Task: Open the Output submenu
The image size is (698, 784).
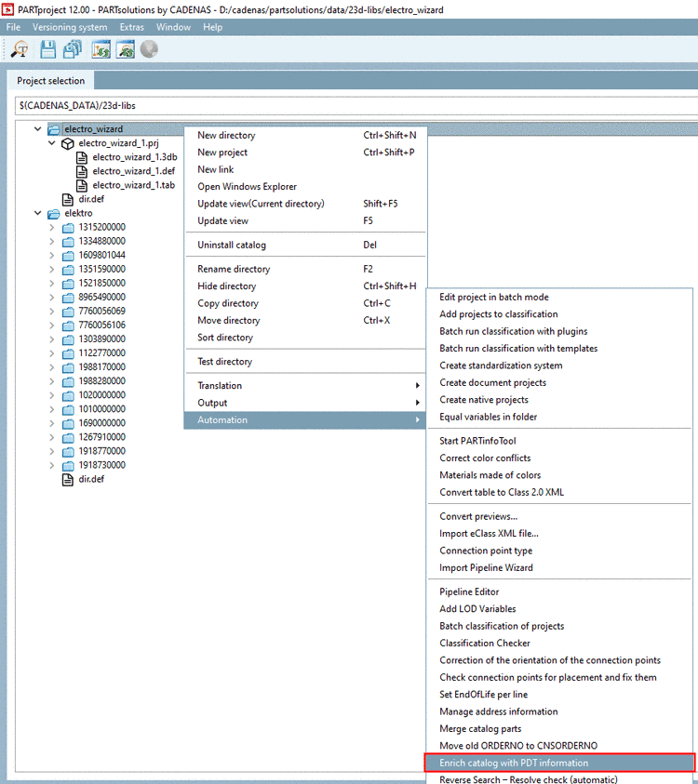Action: pyautogui.click(x=305, y=403)
